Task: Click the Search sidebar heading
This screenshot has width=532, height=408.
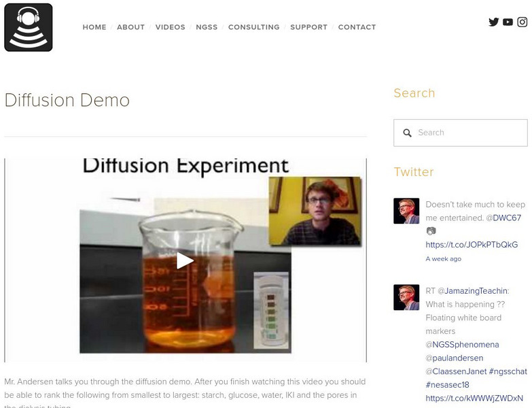Action: [x=414, y=93]
